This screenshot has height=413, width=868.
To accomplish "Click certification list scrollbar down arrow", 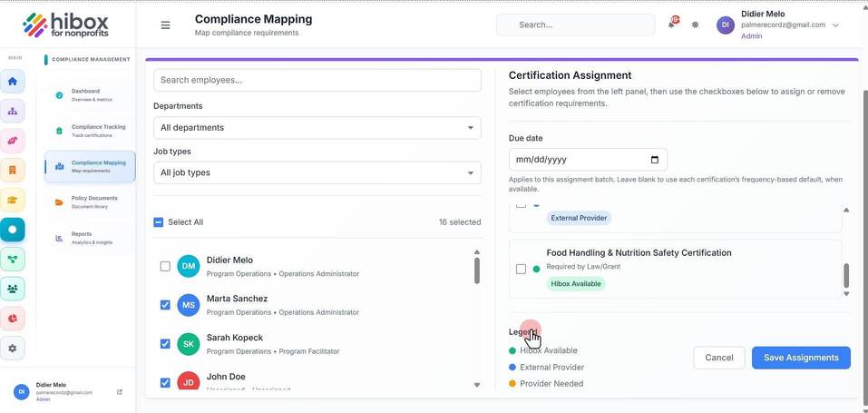I will click(846, 294).
